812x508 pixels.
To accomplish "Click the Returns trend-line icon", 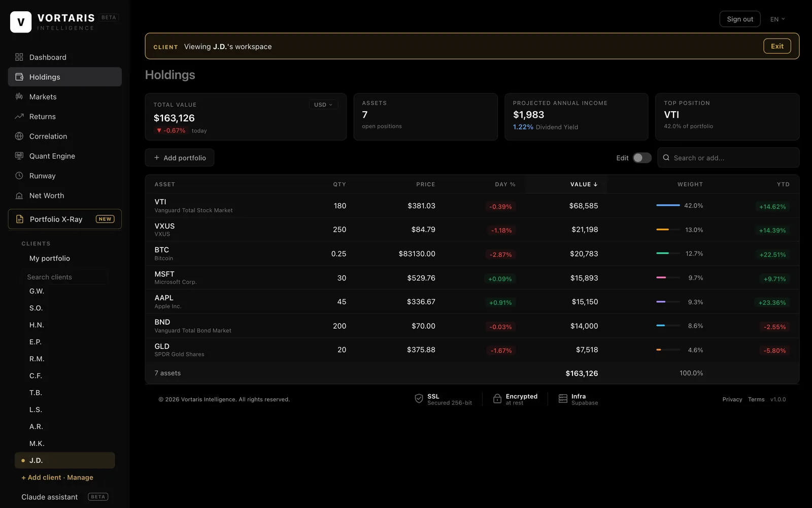I will 19,116.
